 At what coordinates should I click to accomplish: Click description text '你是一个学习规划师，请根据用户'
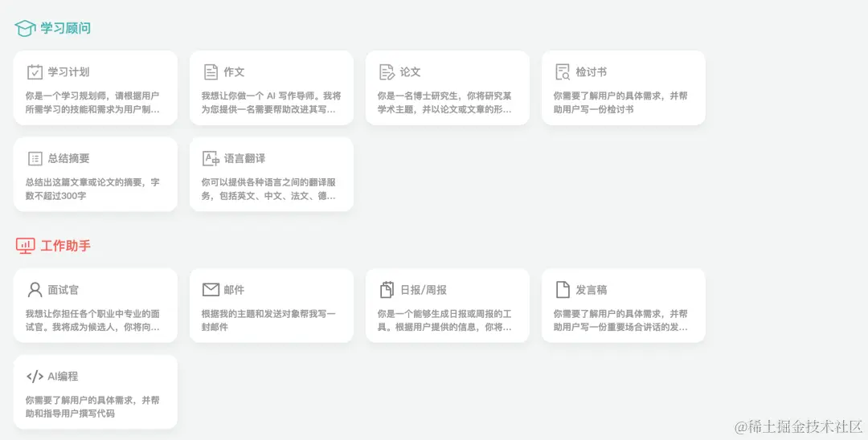click(x=92, y=96)
